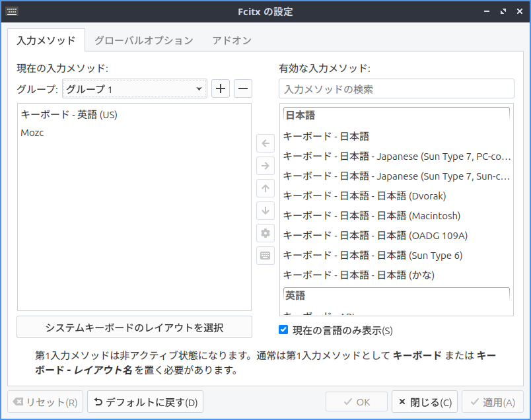531x420 pixels.
Task: Open input method configuration gear button
Action: 265,233
